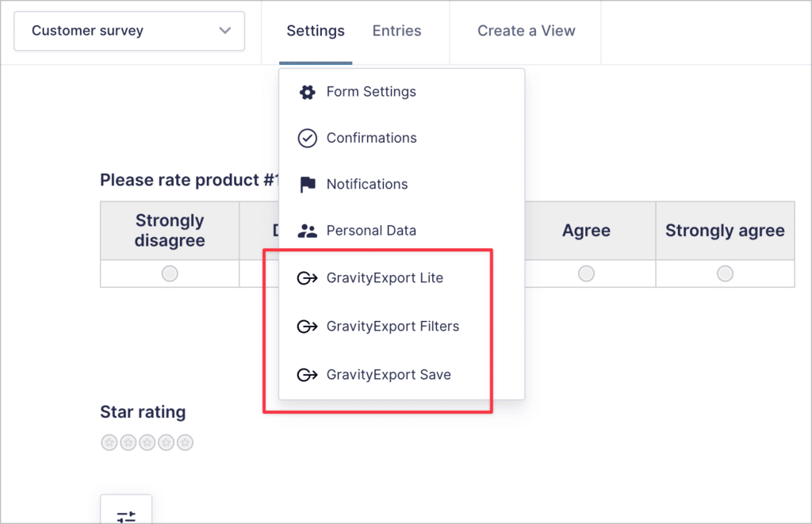Switch to the Settings tab
The width and height of the screenshot is (812, 524).
coord(316,31)
